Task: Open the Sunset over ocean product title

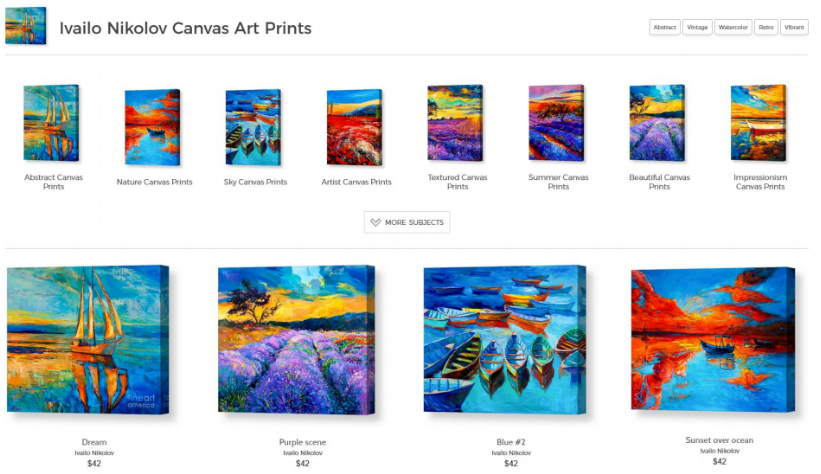Action: point(719,440)
